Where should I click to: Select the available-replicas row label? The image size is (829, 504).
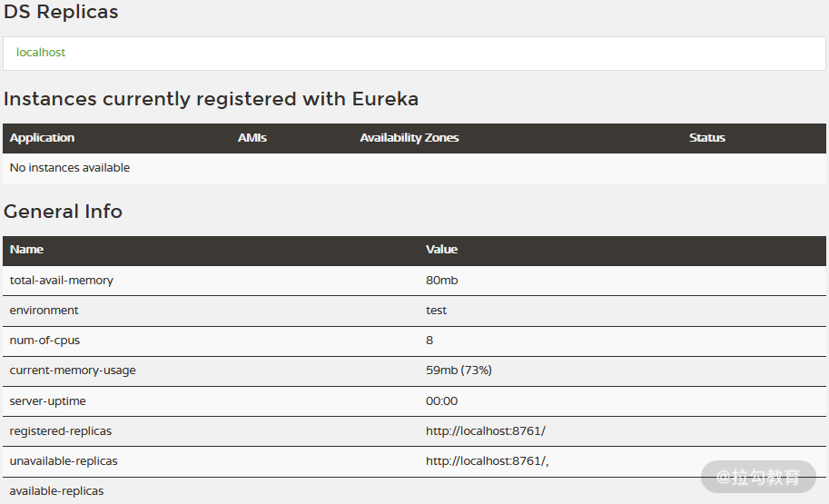tap(57, 491)
